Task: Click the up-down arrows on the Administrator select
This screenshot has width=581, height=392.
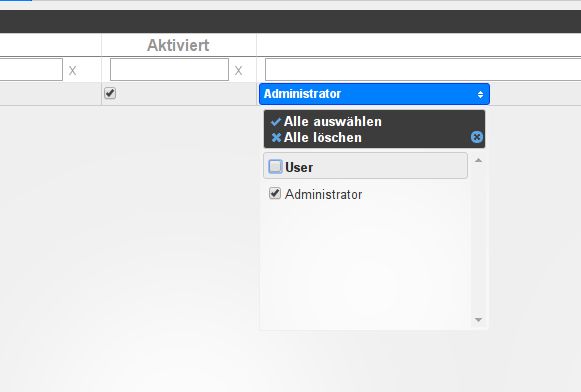Action: [480, 94]
